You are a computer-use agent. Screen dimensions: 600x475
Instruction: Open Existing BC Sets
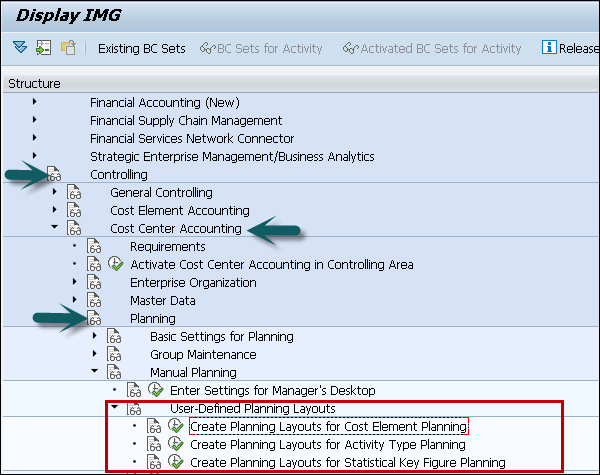[141, 48]
